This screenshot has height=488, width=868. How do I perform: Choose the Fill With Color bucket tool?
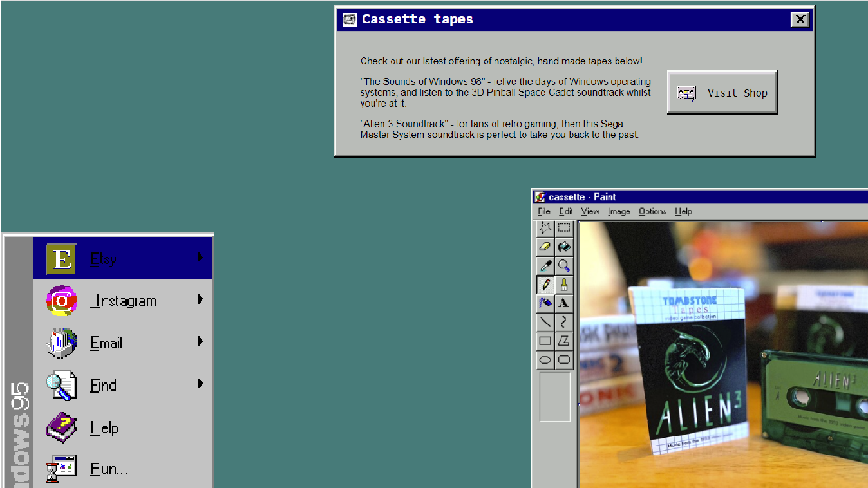[x=563, y=247]
